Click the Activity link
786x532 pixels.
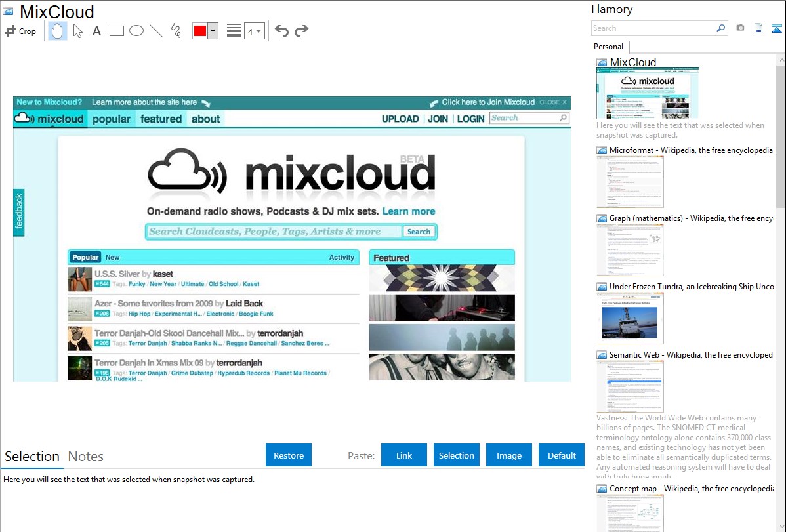pyautogui.click(x=341, y=257)
